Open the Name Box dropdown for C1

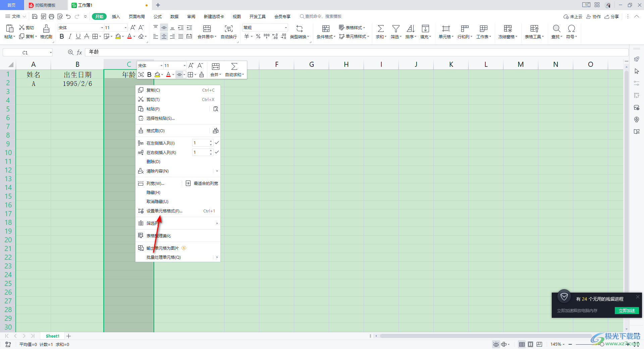[51, 52]
